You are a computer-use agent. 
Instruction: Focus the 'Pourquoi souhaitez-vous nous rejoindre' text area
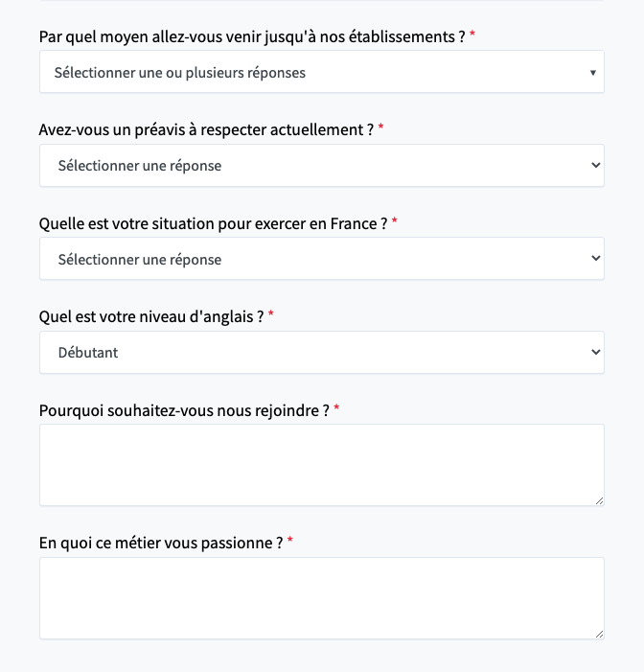(x=322, y=465)
